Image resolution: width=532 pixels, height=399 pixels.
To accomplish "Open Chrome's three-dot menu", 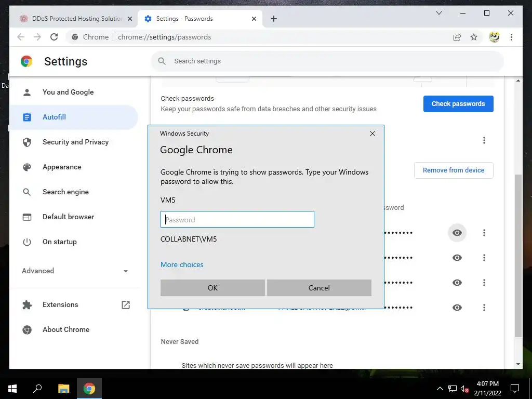I will tap(511, 37).
